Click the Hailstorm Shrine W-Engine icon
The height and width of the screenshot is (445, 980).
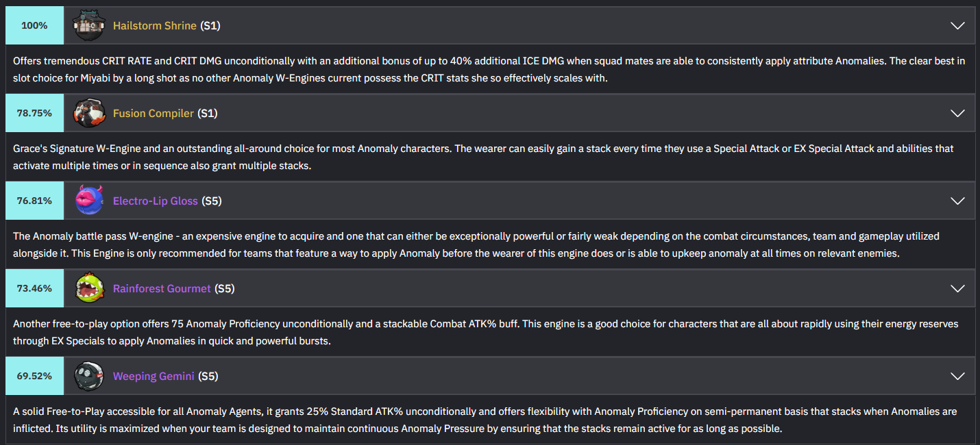pyautogui.click(x=89, y=26)
